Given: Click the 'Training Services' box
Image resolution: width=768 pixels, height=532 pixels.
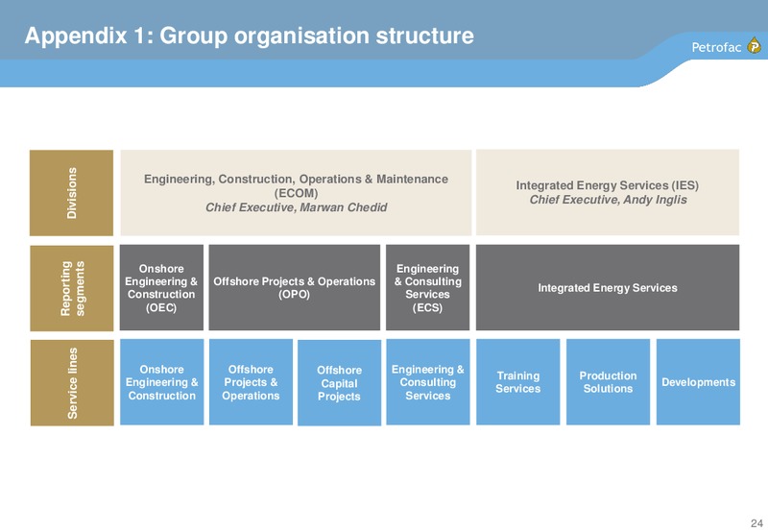Looking at the screenshot, I should click(518, 382).
